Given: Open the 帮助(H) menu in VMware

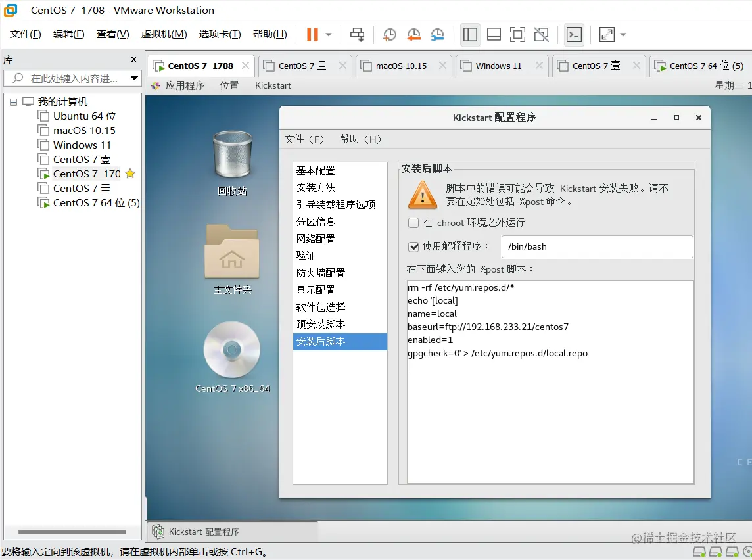Looking at the screenshot, I should coord(270,34).
